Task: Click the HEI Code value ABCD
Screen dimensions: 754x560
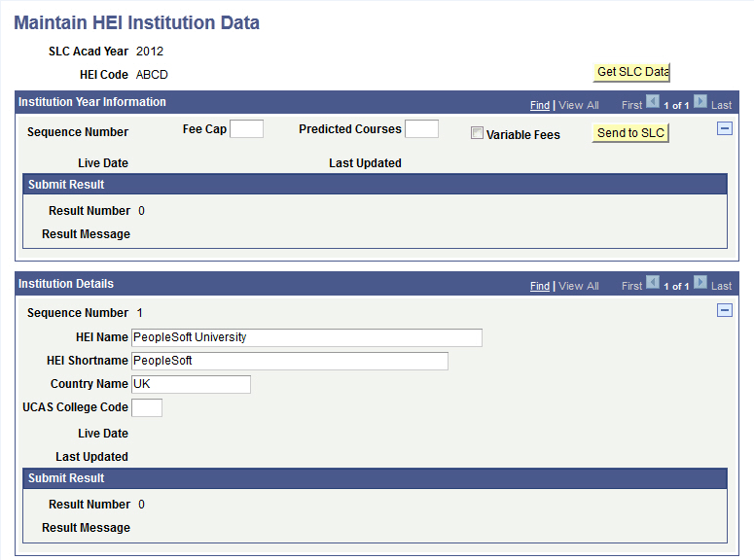Action: point(152,75)
